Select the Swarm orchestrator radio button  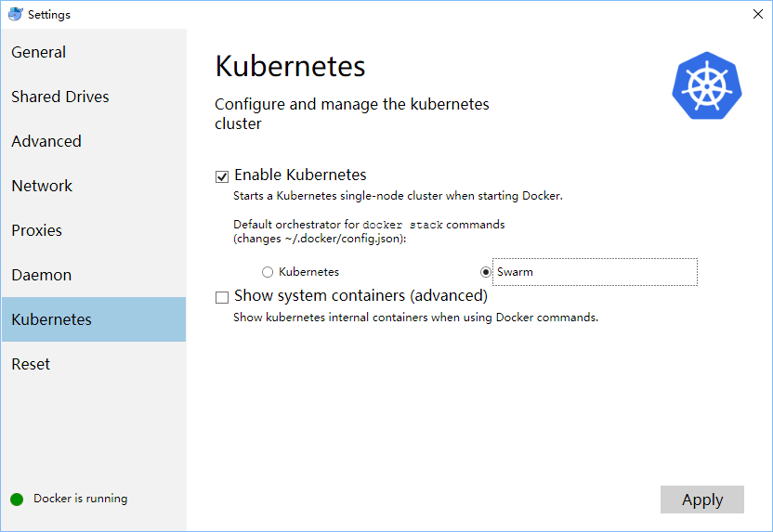click(486, 272)
